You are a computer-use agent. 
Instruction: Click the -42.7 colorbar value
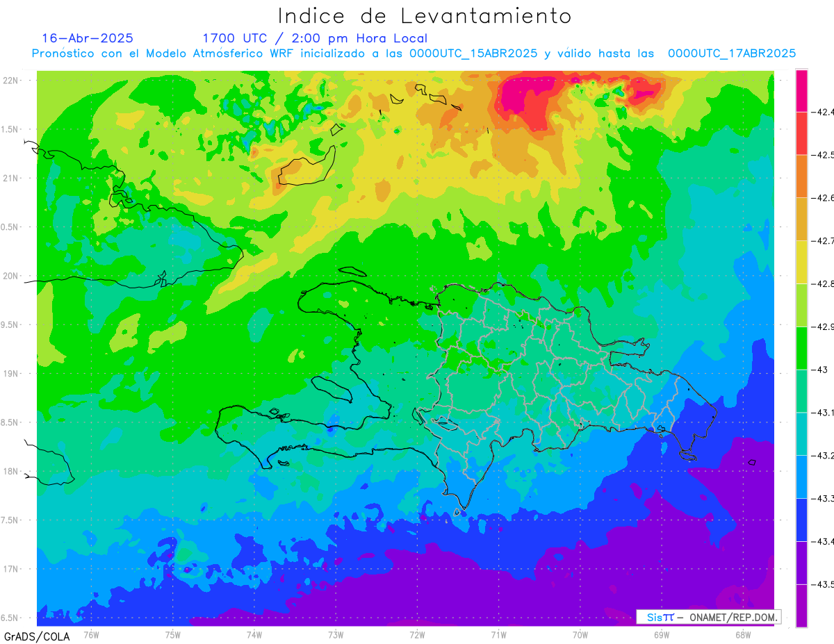[824, 241]
